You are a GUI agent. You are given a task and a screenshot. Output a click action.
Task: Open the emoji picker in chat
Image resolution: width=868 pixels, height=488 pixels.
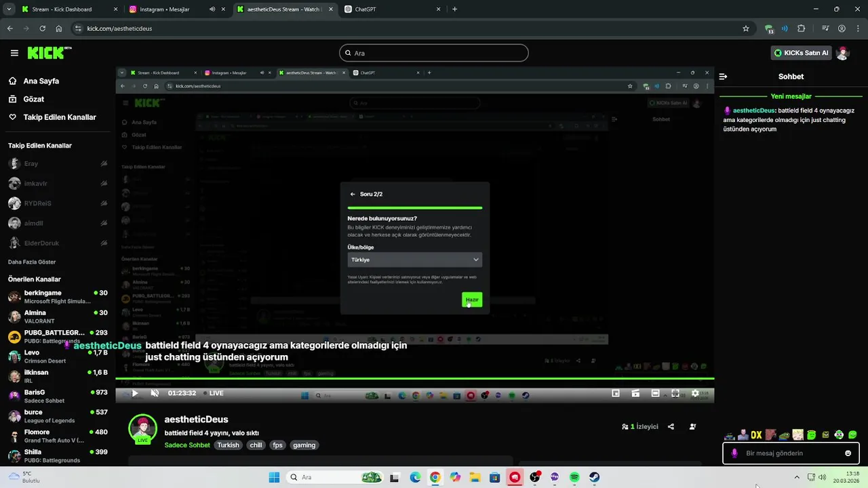[848, 453]
